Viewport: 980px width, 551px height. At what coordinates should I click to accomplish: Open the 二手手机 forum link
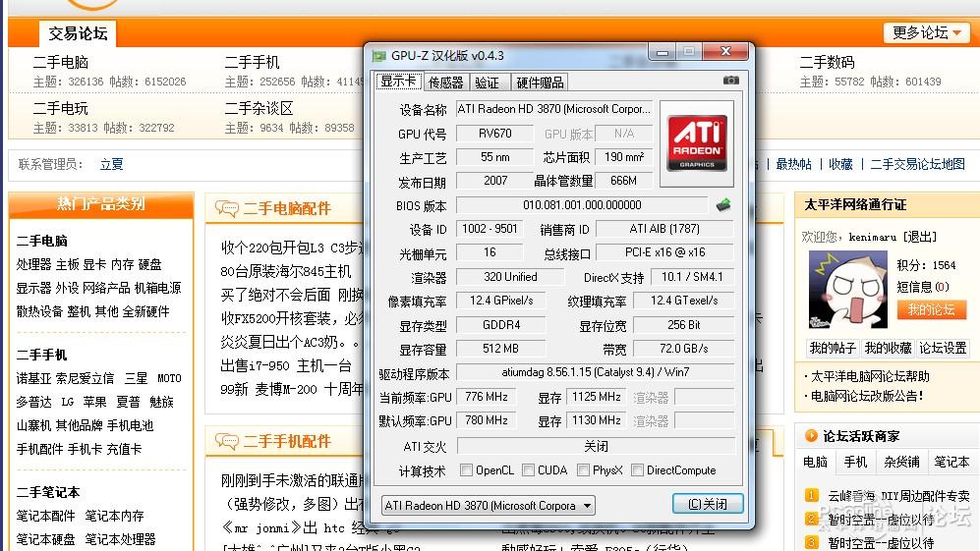point(252,62)
